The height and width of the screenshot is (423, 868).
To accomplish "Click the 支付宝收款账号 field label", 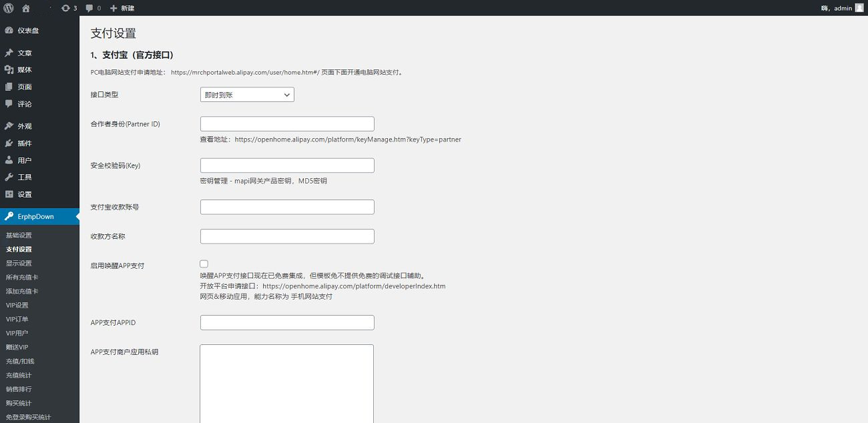I will click(x=115, y=207).
